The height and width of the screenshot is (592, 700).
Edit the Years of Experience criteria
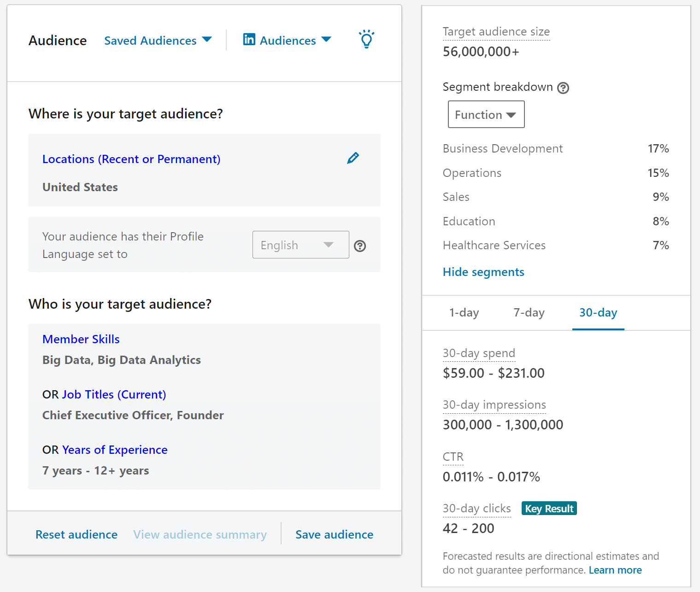(x=115, y=450)
